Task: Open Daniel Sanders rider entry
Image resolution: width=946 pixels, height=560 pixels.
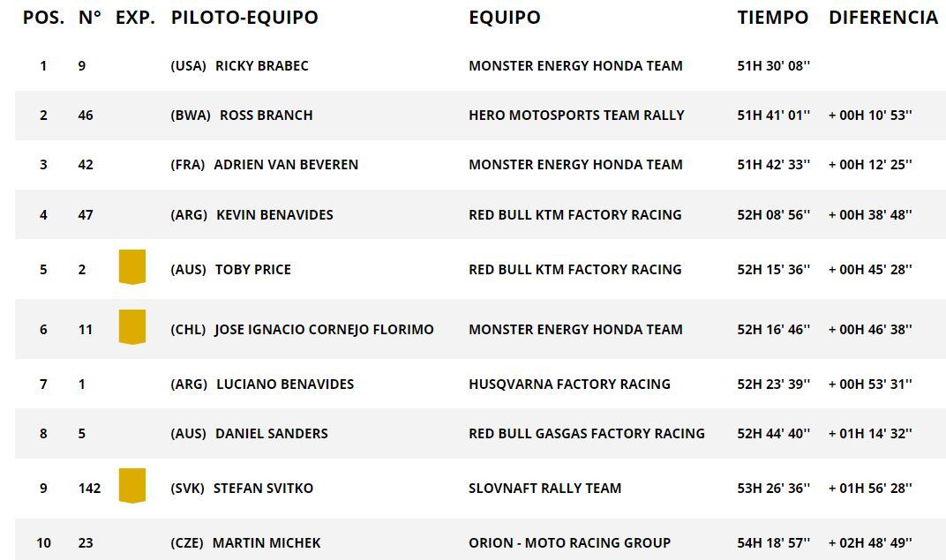Action: (271, 434)
